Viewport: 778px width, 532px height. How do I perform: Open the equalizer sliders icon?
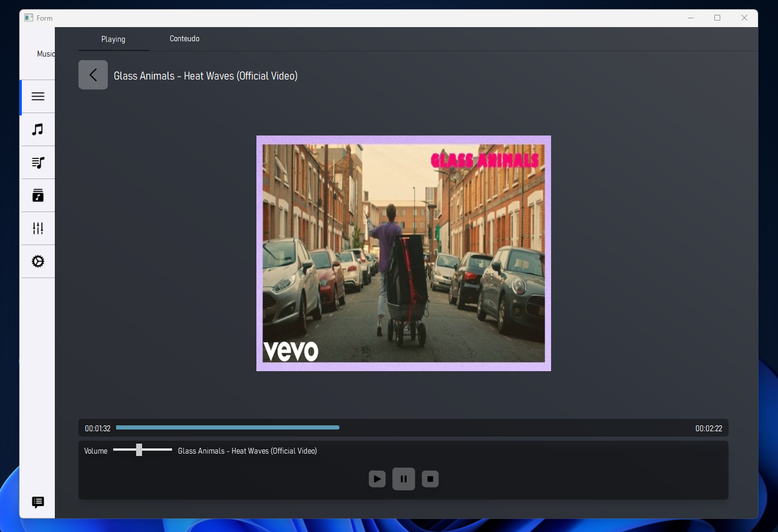point(38,229)
